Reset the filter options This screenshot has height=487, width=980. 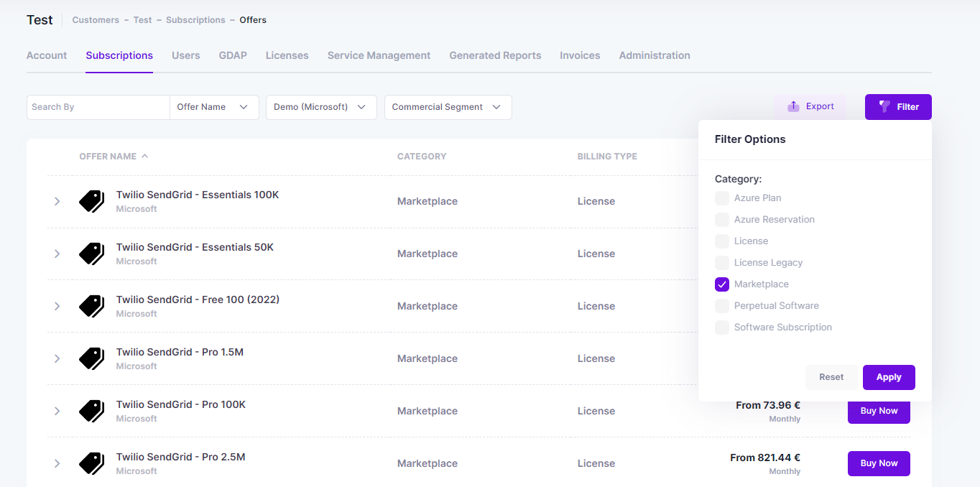coord(831,377)
